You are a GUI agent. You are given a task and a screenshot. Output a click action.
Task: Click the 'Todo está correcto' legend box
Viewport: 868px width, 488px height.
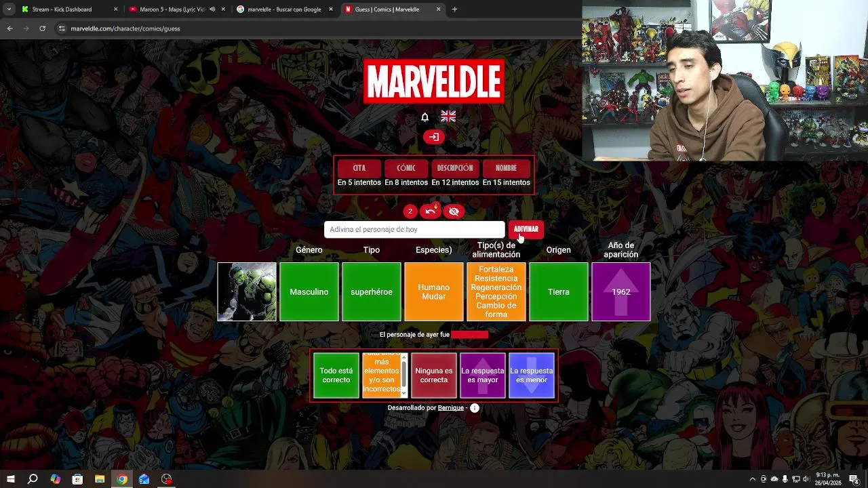coord(336,375)
